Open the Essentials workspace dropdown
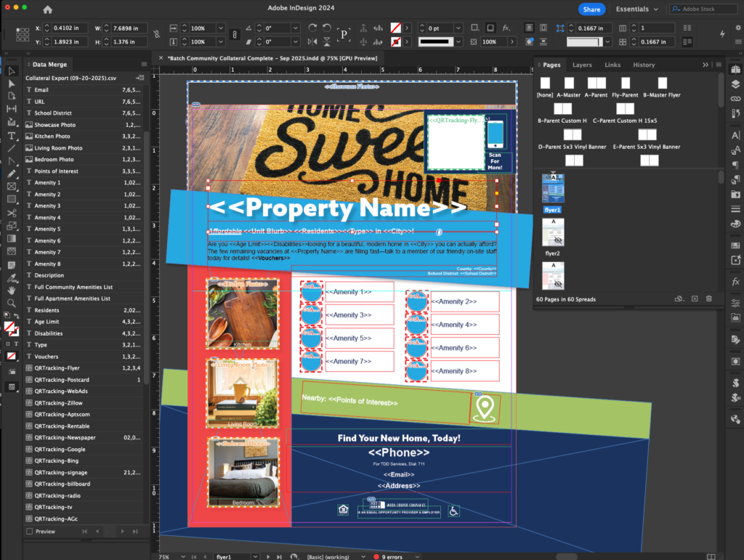 pos(637,9)
